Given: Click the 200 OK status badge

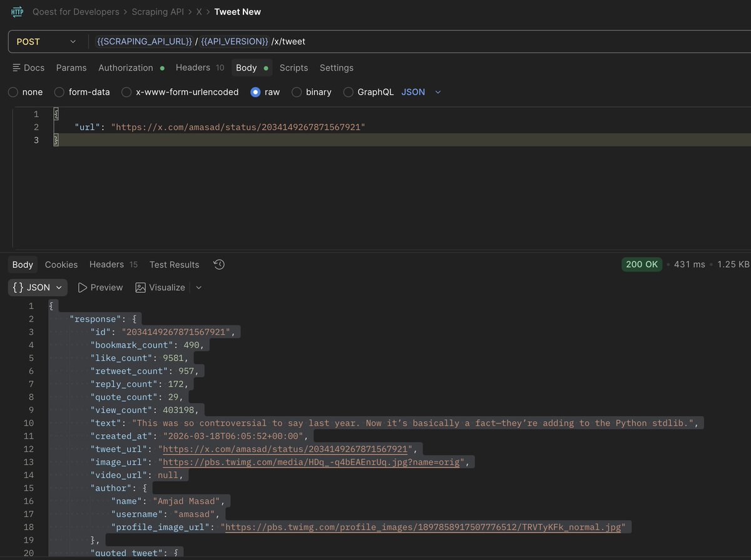Looking at the screenshot, I should 642,265.
